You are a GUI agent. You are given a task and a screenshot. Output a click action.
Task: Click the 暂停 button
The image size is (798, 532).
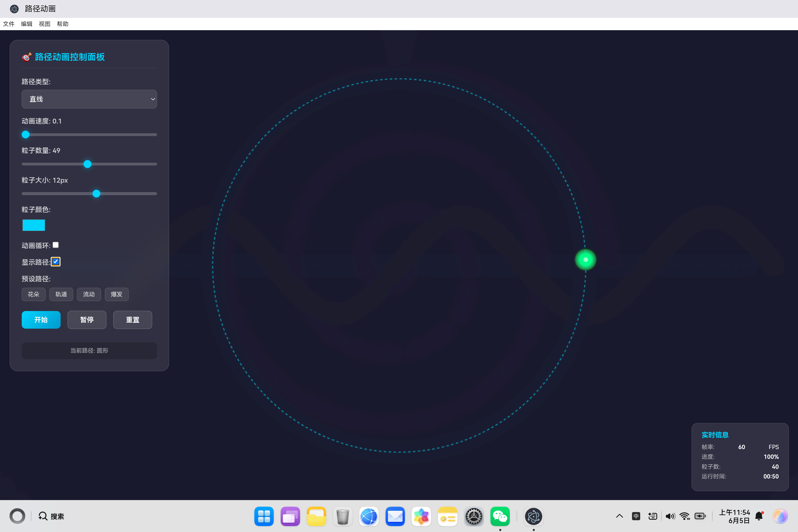(x=87, y=320)
